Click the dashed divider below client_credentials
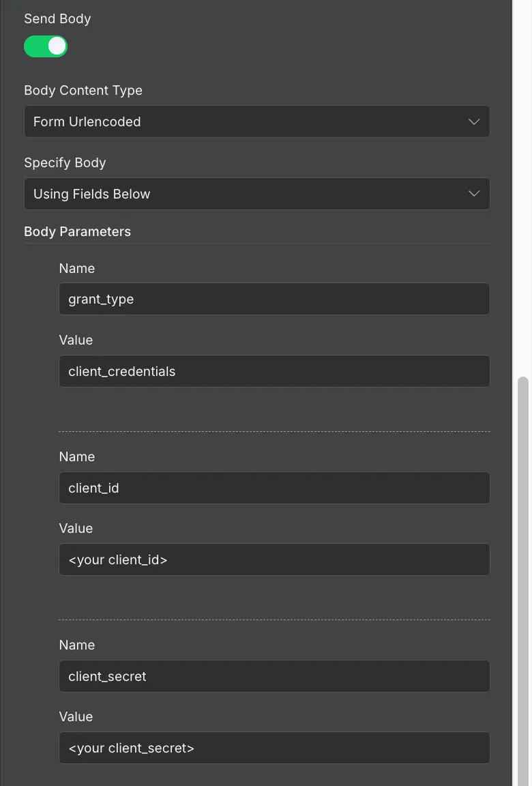 (x=274, y=431)
